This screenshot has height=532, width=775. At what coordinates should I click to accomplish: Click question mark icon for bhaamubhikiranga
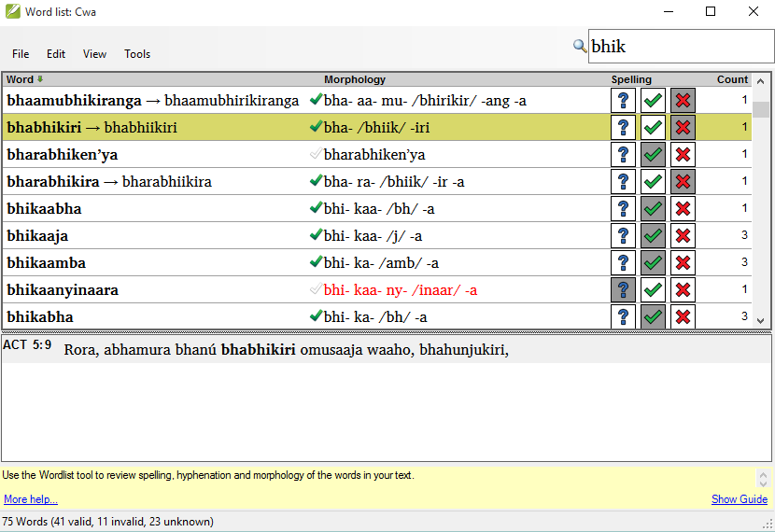point(623,100)
